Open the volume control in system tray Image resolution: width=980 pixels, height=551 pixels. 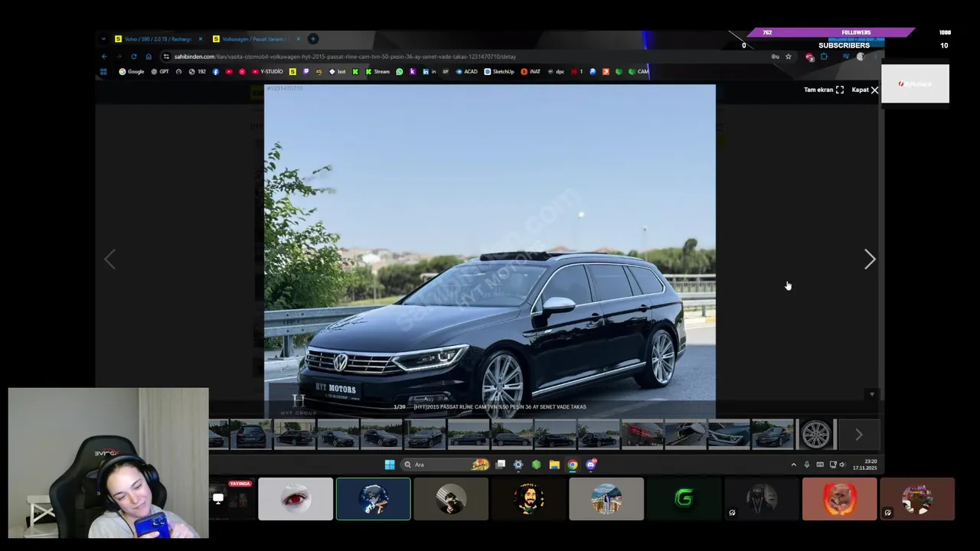click(843, 465)
